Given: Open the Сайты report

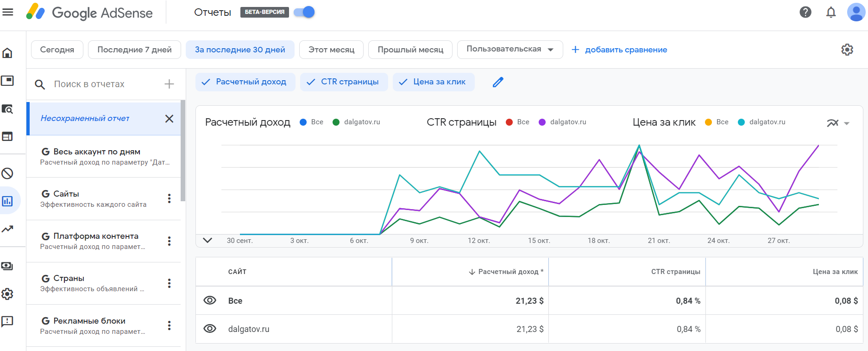Looking at the screenshot, I should [93, 198].
